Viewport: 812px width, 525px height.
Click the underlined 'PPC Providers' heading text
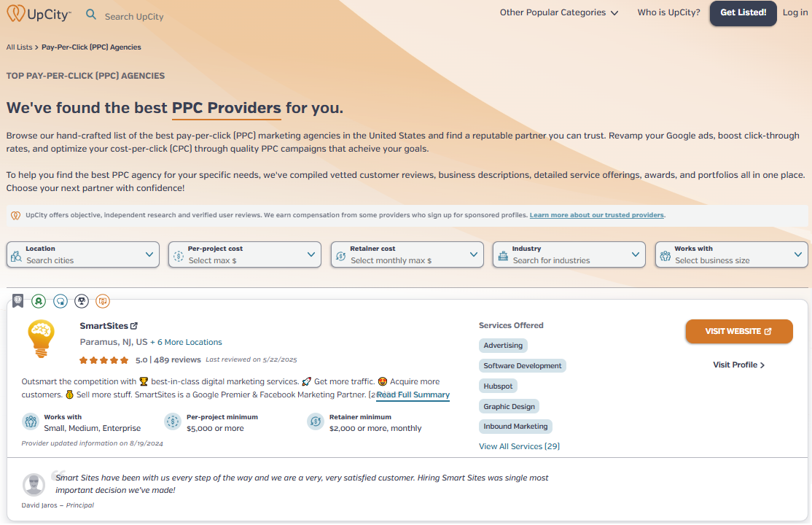[226, 109]
